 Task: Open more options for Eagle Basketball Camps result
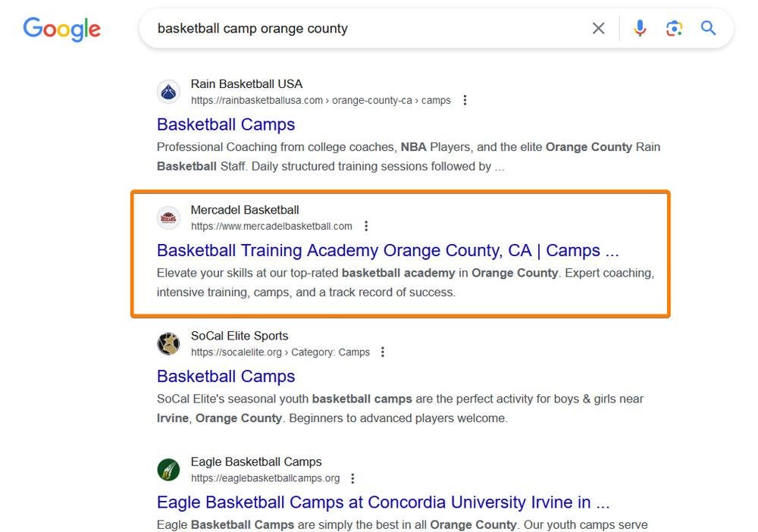pos(352,478)
